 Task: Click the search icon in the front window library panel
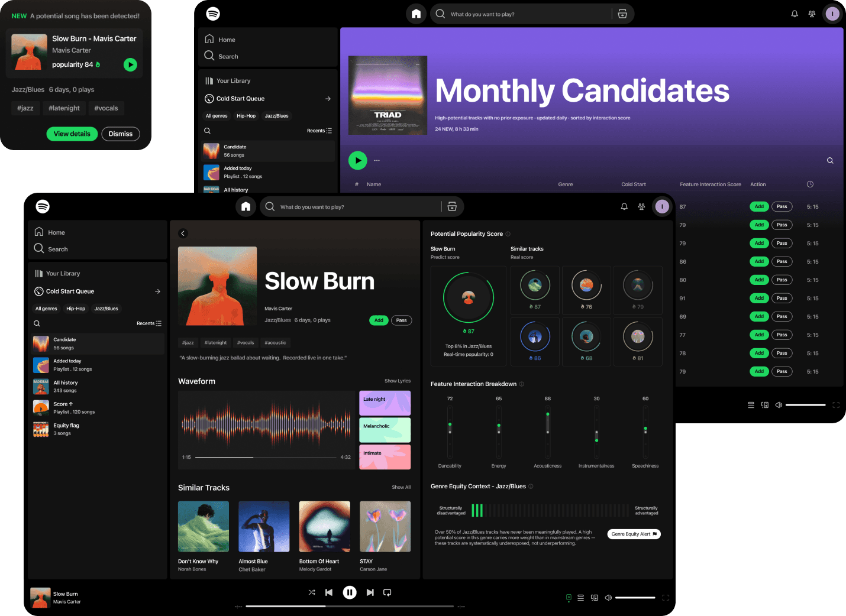point(37,323)
